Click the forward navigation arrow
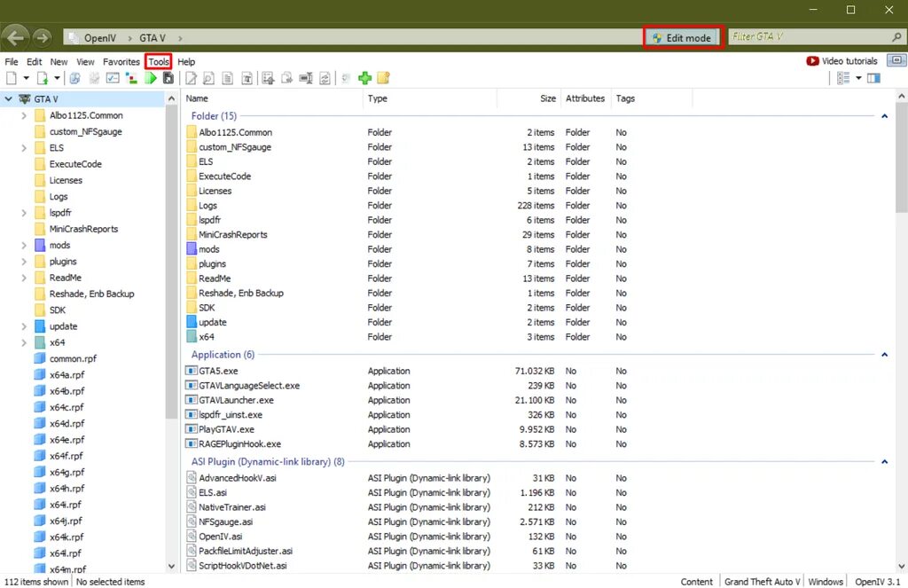The height and width of the screenshot is (588, 908). point(42,37)
